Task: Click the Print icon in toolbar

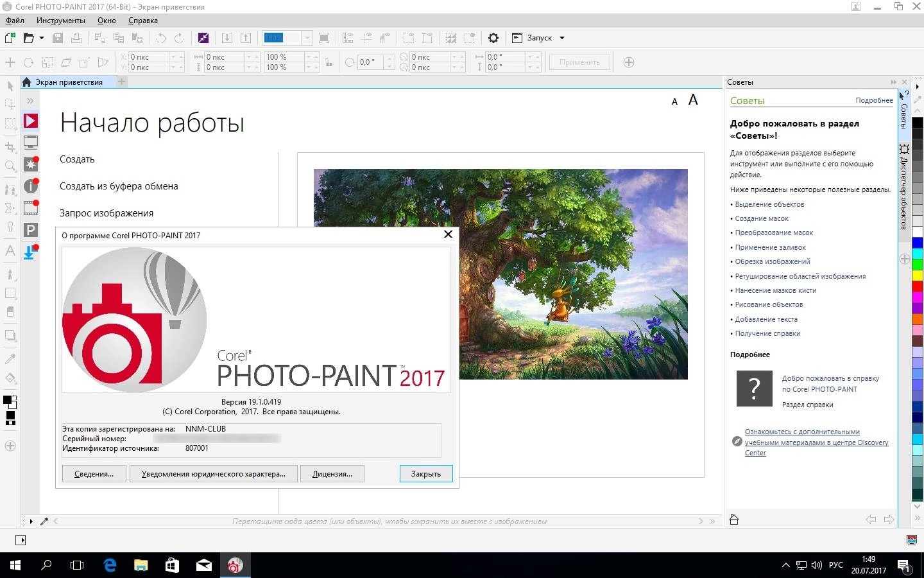Action: click(x=76, y=38)
